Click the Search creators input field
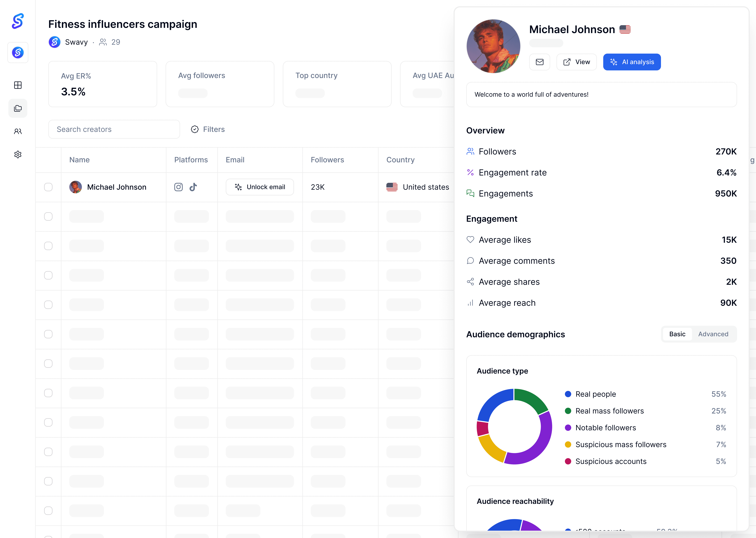756x538 pixels. tap(114, 129)
